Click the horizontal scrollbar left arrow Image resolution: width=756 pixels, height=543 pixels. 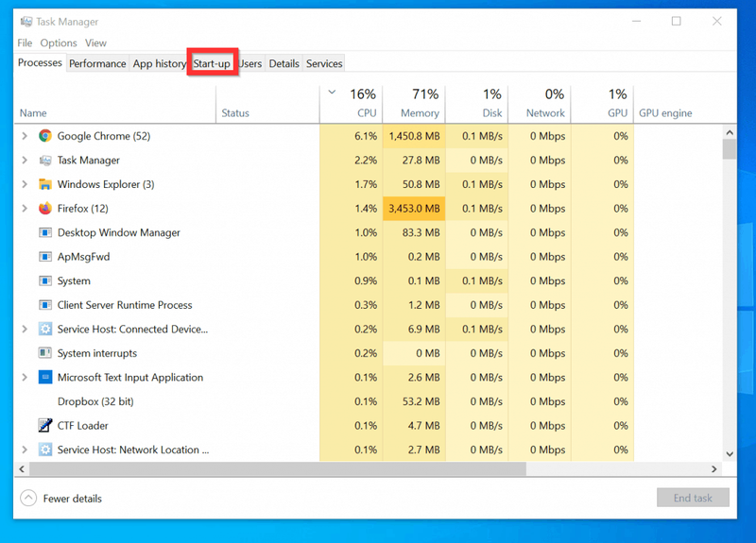click(22, 468)
